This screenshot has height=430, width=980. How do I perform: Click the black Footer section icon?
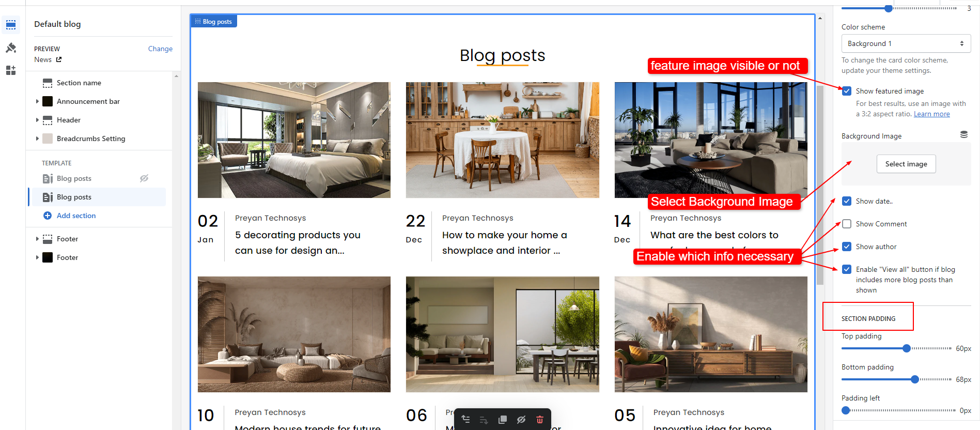(x=48, y=257)
